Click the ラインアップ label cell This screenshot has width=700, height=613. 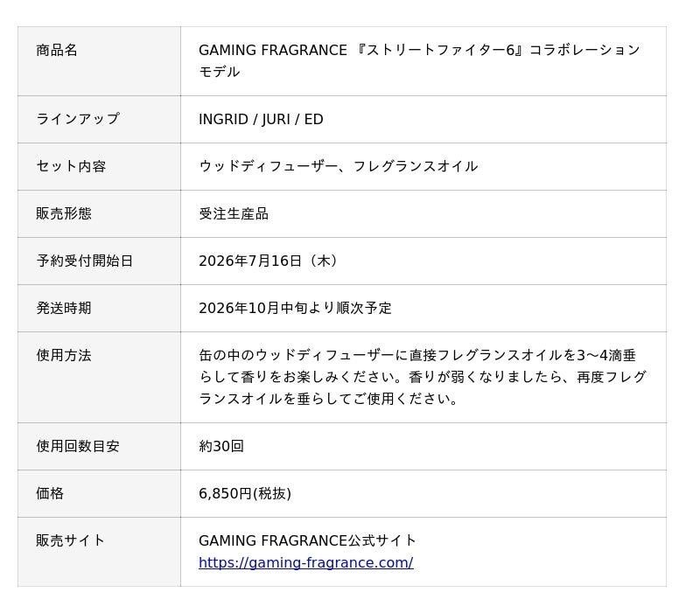[99, 120]
